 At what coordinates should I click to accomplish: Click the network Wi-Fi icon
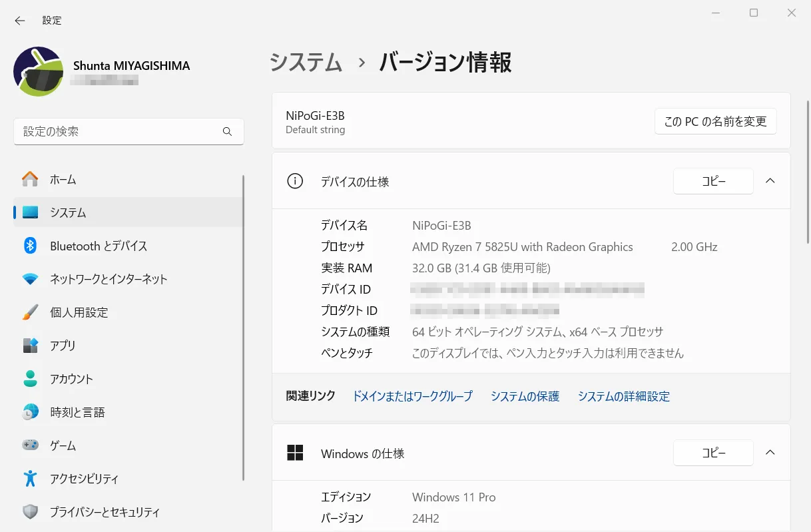pyautogui.click(x=30, y=279)
